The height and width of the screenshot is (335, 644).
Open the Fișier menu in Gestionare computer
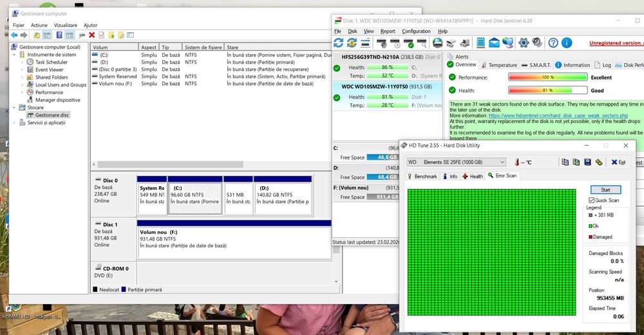tap(19, 25)
